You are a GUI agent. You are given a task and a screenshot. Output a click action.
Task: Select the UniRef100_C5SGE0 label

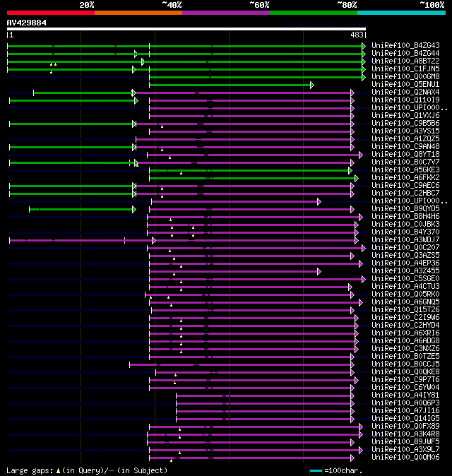coord(405,279)
